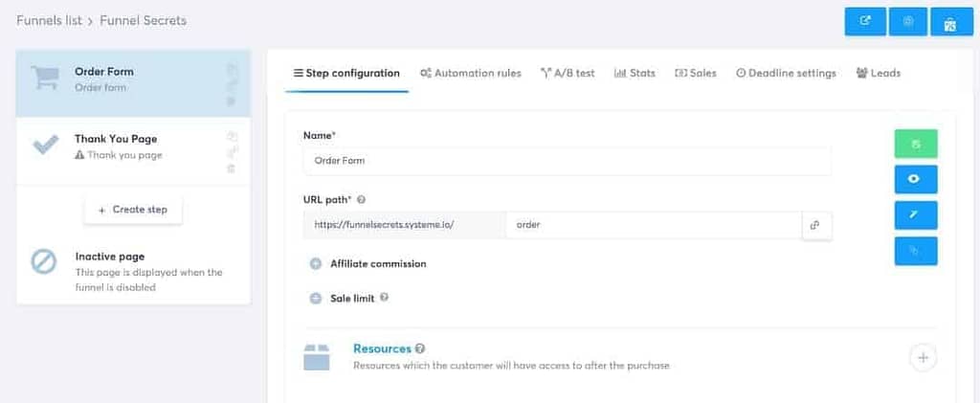Click the Sale limit help icon

click(385, 298)
